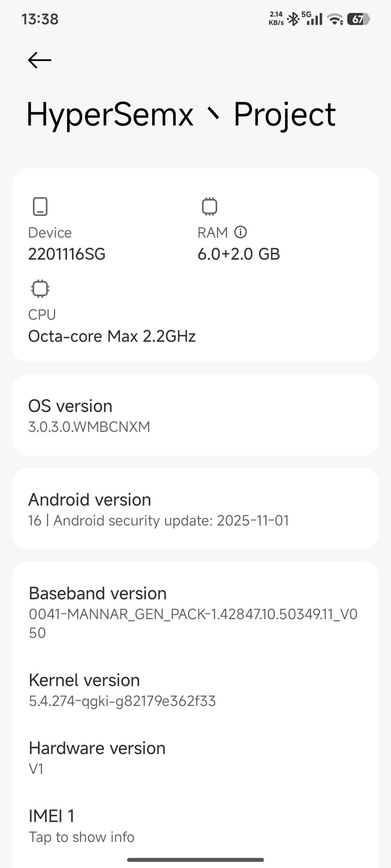
Task: Tap the RAM chip icon
Action: (209, 207)
